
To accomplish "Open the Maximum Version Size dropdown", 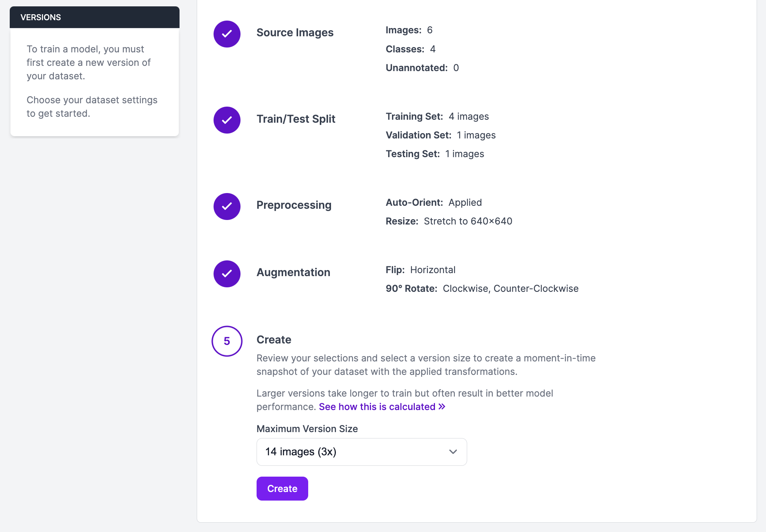I will click(x=361, y=452).
